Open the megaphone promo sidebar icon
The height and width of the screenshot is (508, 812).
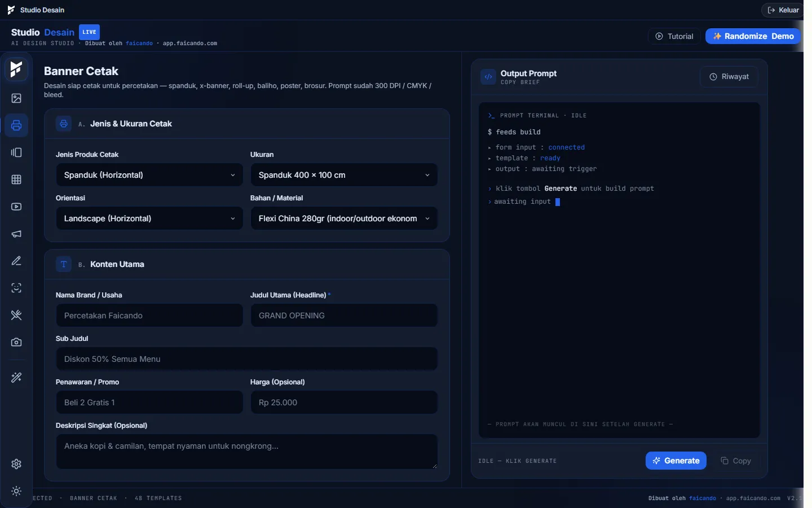click(16, 234)
